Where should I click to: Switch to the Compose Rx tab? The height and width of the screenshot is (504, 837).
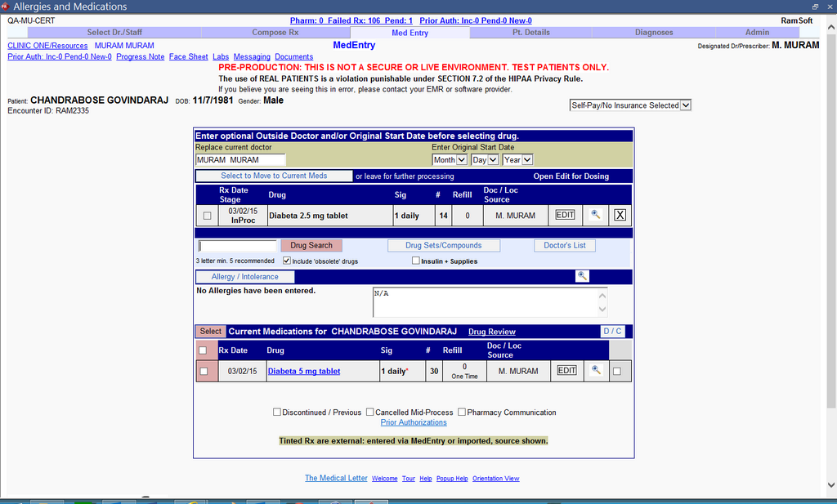tap(279, 33)
